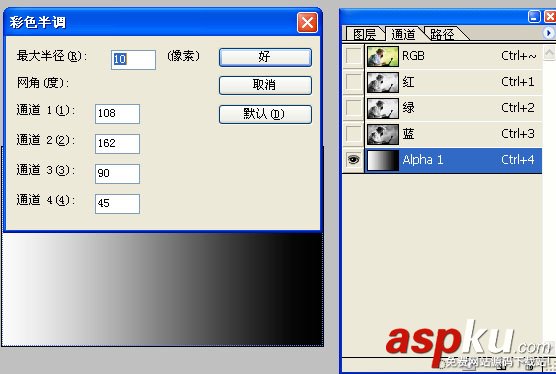Click the Alpha 1 channel name
The height and width of the screenshot is (374, 556).
423,160
